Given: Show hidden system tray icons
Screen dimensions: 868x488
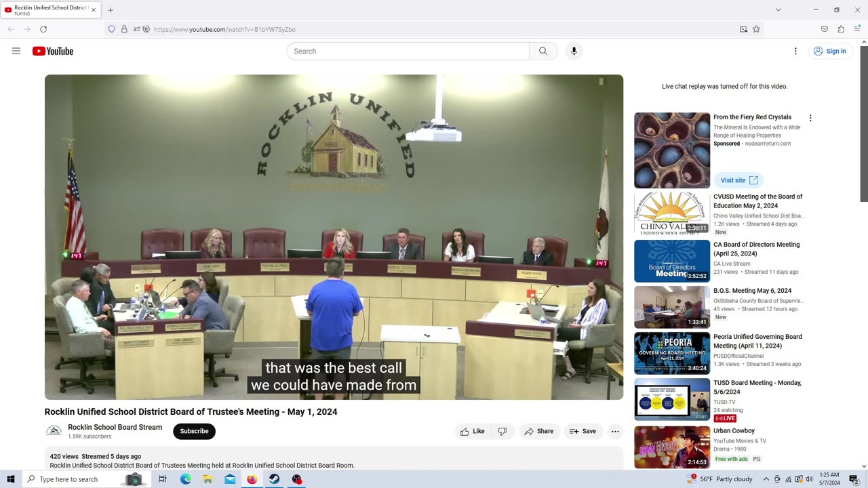Looking at the screenshot, I should [766, 479].
